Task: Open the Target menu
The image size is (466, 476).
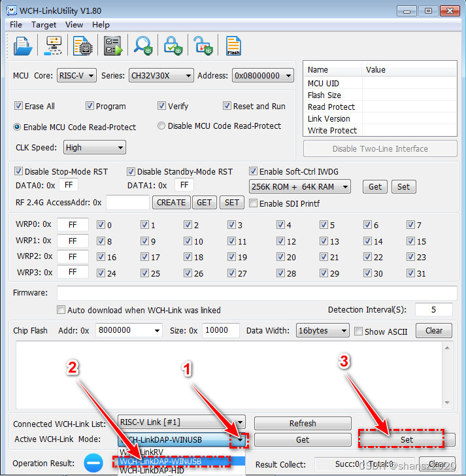Action: tap(44, 25)
